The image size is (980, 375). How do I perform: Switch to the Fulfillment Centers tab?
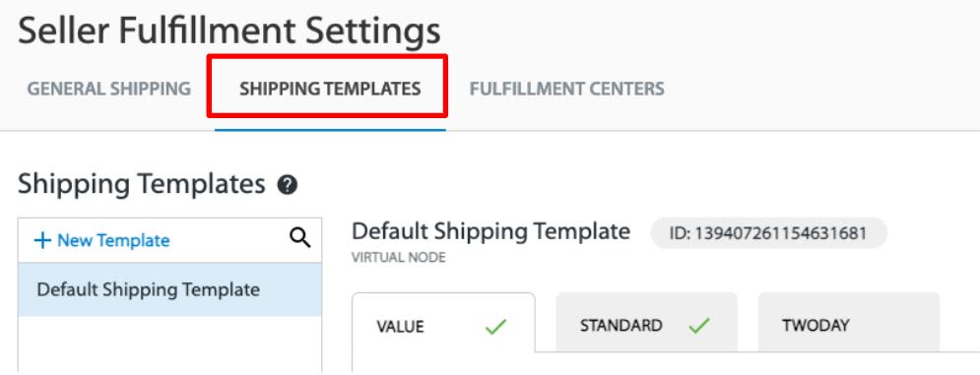click(567, 89)
